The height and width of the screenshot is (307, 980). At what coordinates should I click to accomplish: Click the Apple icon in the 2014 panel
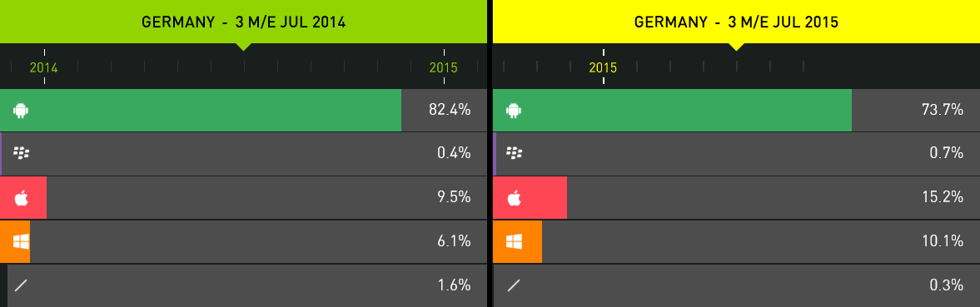point(22,198)
